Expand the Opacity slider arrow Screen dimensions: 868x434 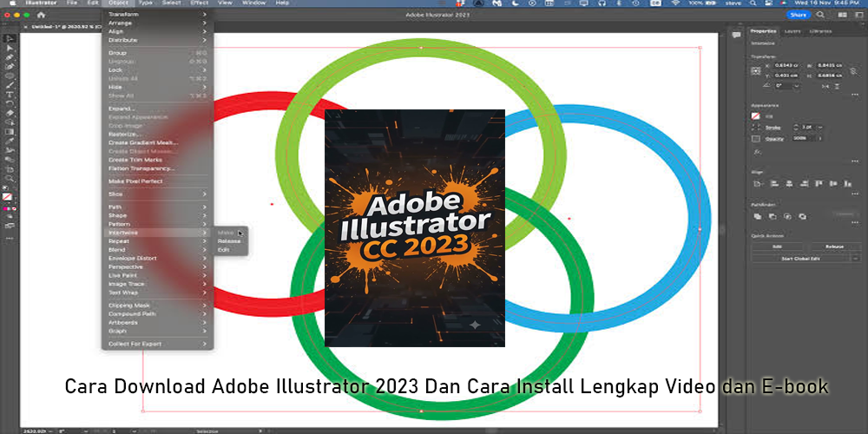(820, 138)
